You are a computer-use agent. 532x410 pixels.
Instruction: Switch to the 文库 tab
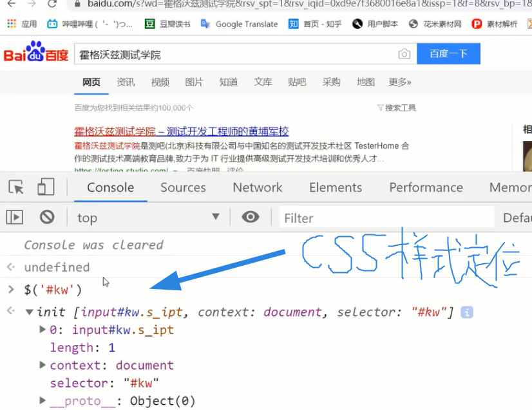click(263, 82)
